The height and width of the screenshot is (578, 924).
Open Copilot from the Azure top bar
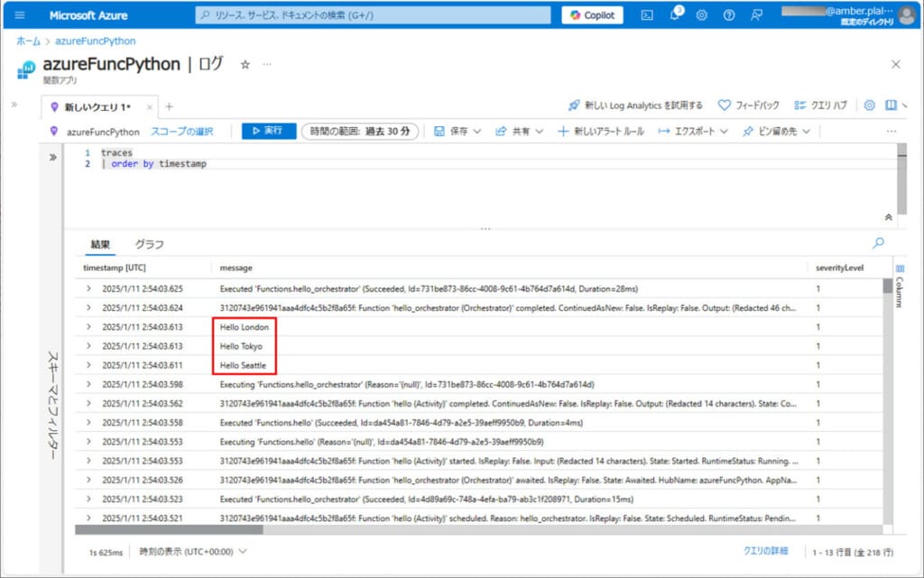(x=591, y=14)
